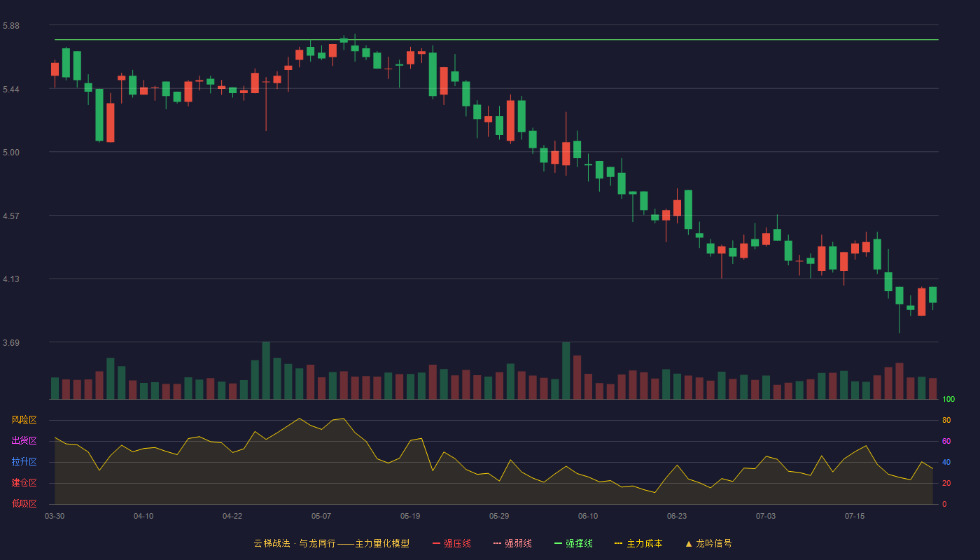The width and height of the screenshot is (980, 560).
Task: Click the 5.88 price axis label
Action: click(11, 26)
